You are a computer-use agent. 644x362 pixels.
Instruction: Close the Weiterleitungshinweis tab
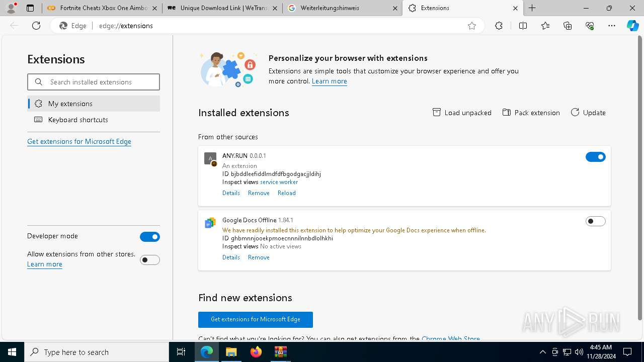coord(395,8)
